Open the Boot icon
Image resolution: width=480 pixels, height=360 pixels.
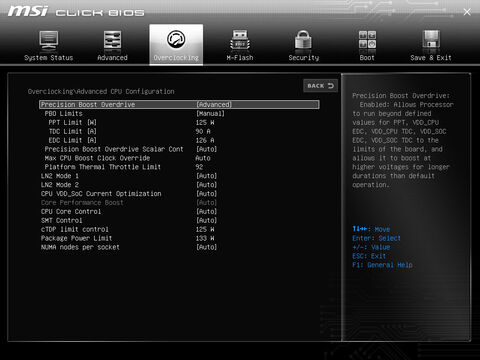point(367,40)
